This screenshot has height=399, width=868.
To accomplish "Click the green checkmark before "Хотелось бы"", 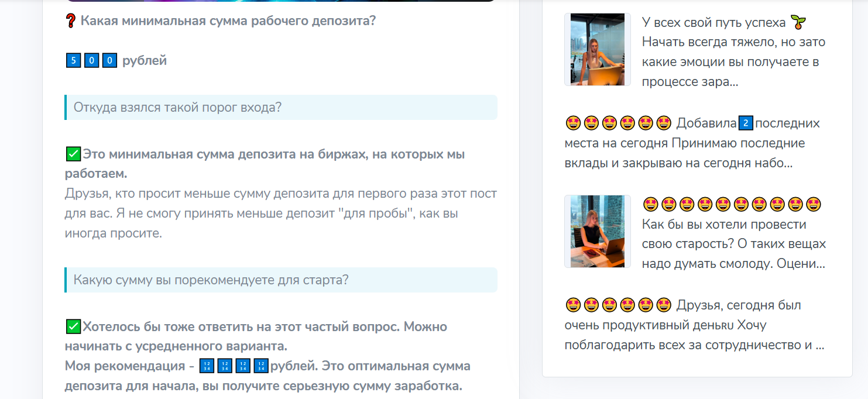I will tap(73, 326).
